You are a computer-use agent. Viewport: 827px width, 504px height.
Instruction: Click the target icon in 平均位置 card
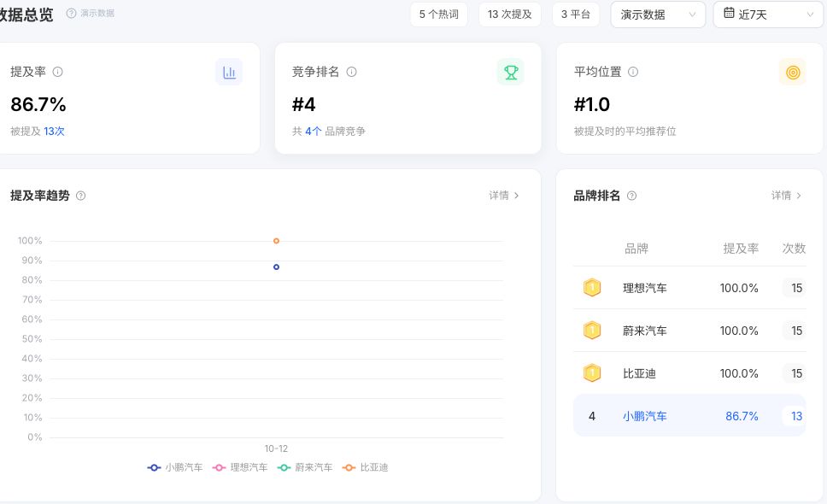[793, 73]
